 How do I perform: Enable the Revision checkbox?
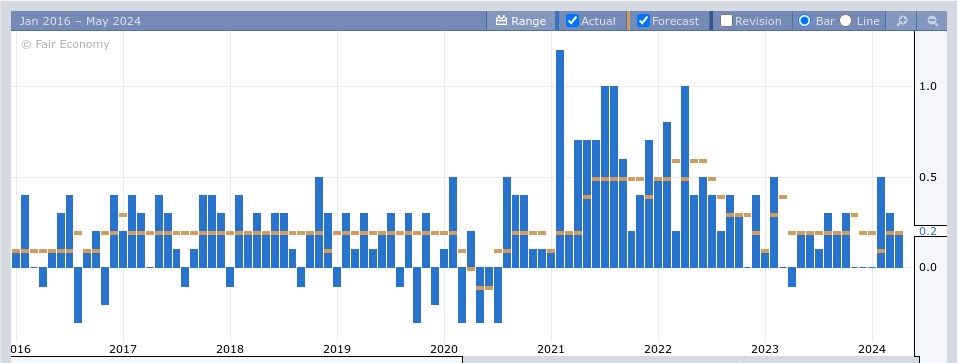coord(726,21)
